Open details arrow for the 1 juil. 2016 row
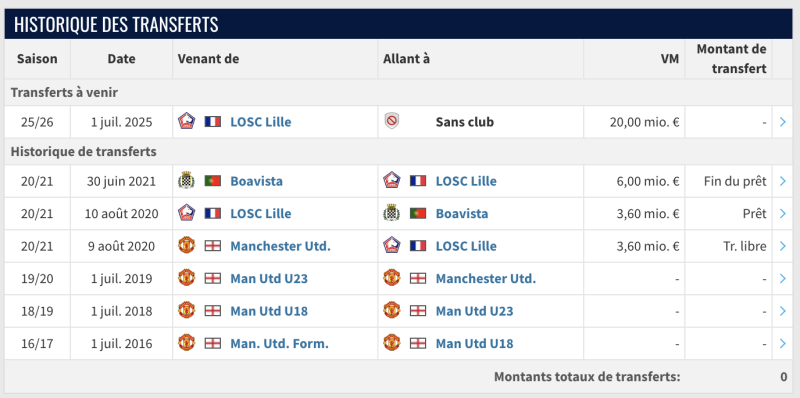 [783, 343]
